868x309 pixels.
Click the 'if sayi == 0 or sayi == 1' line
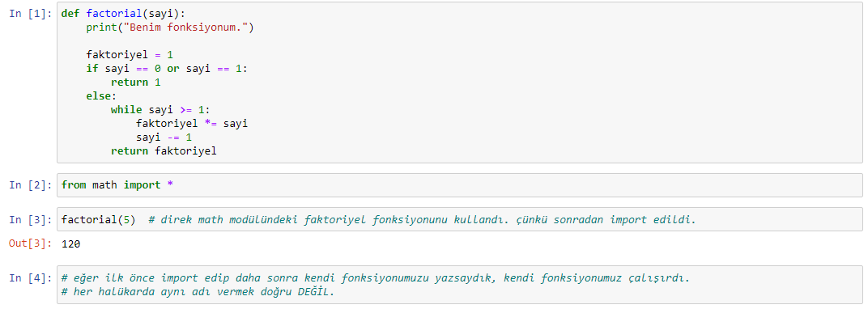(x=167, y=69)
